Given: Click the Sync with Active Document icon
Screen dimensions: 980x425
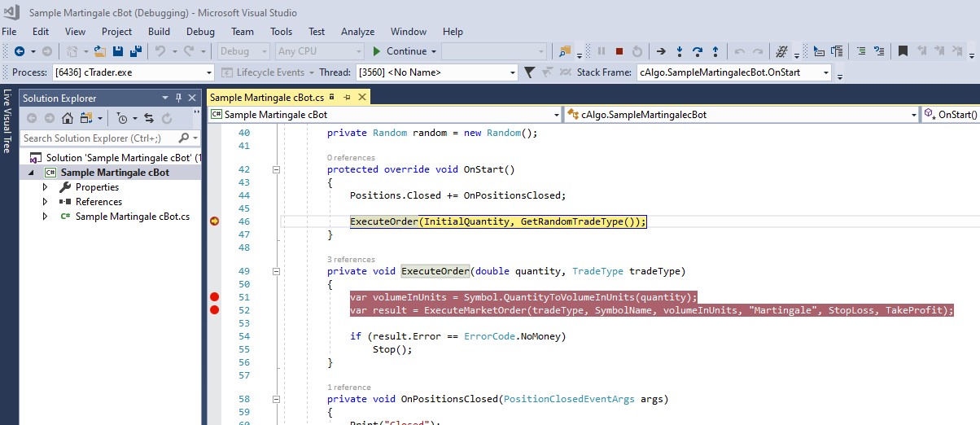Looking at the screenshot, I should coord(149,118).
